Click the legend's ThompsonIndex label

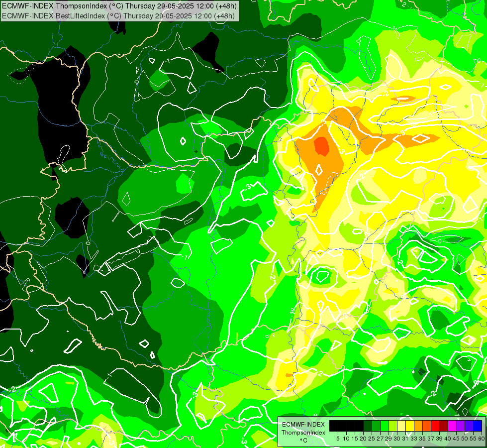(x=303, y=433)
